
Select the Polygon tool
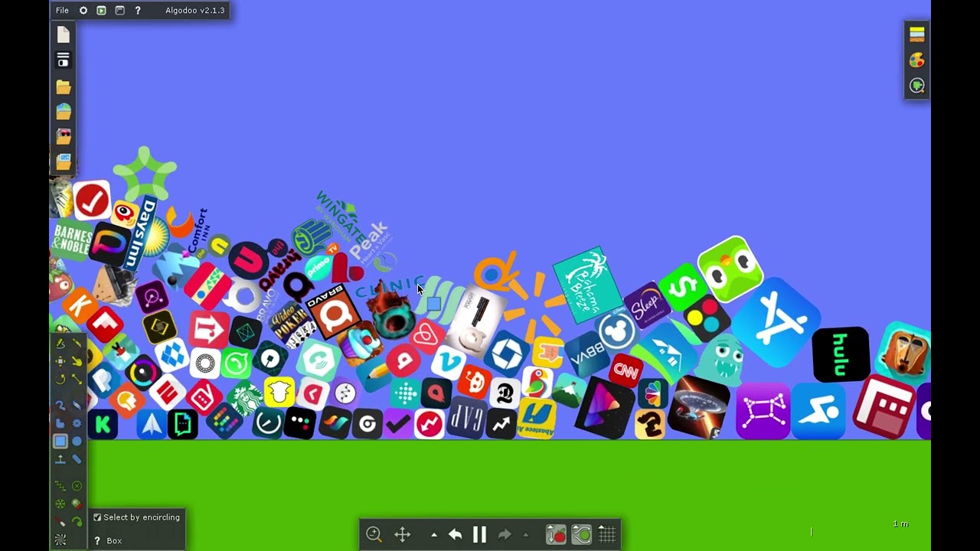point(60,423)
